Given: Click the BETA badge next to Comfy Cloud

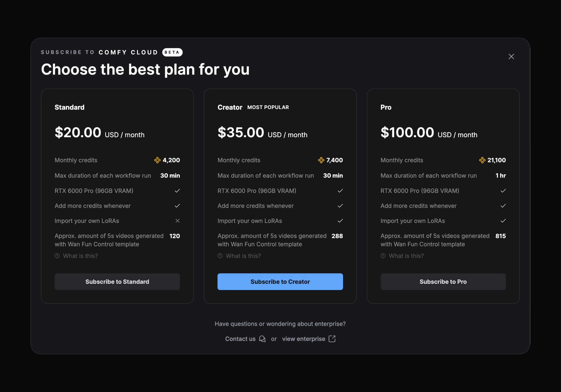Looking at the screenshot, I should (172, 52).
